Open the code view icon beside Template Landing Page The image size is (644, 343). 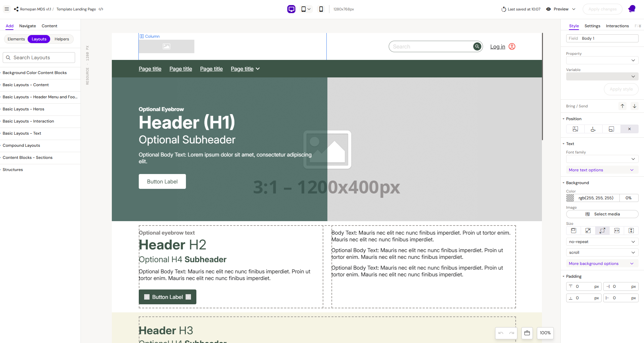click(101, 9)
